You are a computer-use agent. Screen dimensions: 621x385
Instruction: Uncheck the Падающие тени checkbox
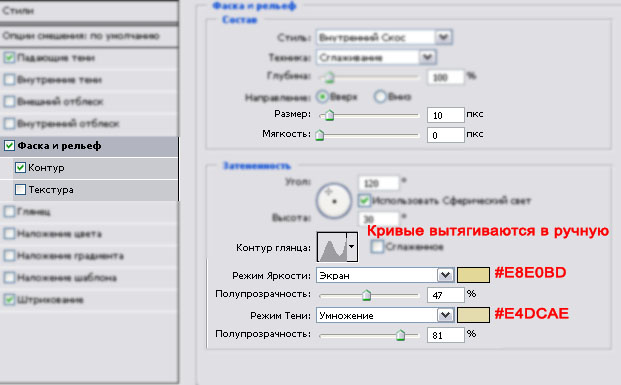tap(9, 58)
